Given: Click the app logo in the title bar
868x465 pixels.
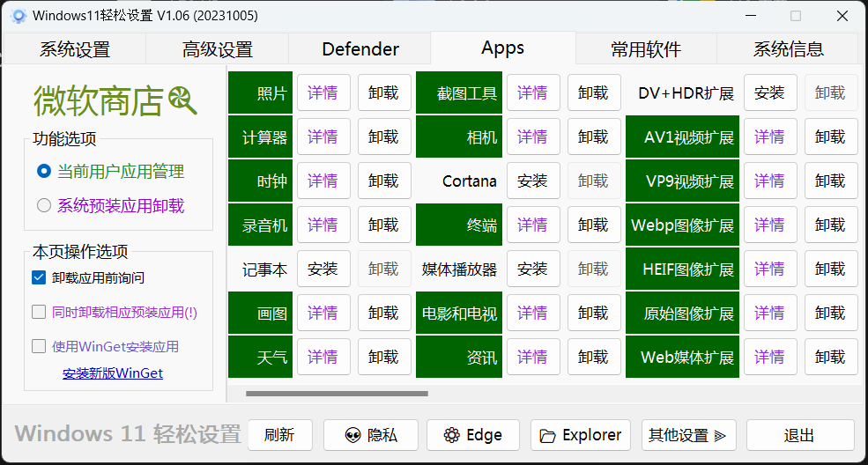Looking at the screenshot, I should pos(19,16).
